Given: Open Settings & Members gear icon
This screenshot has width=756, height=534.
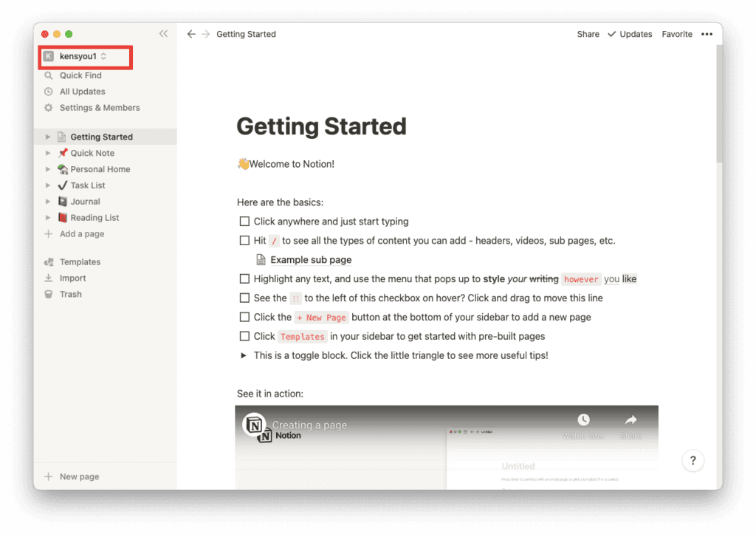Looking at the screenshot, I should [x=49, y=108].
